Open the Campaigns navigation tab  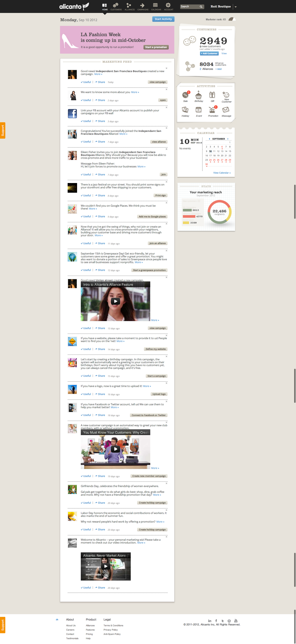pyautogui.click(x=143, y=7)
